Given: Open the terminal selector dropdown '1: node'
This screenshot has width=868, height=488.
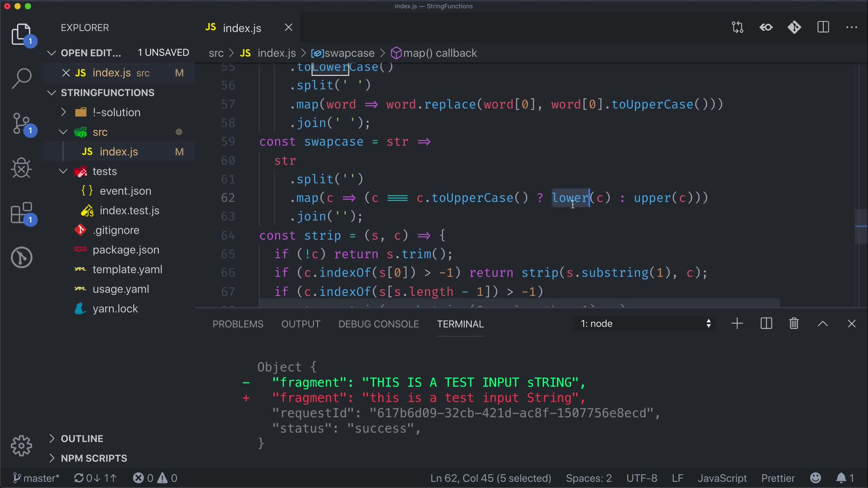Looking at the screenshot, I should 645,324.
